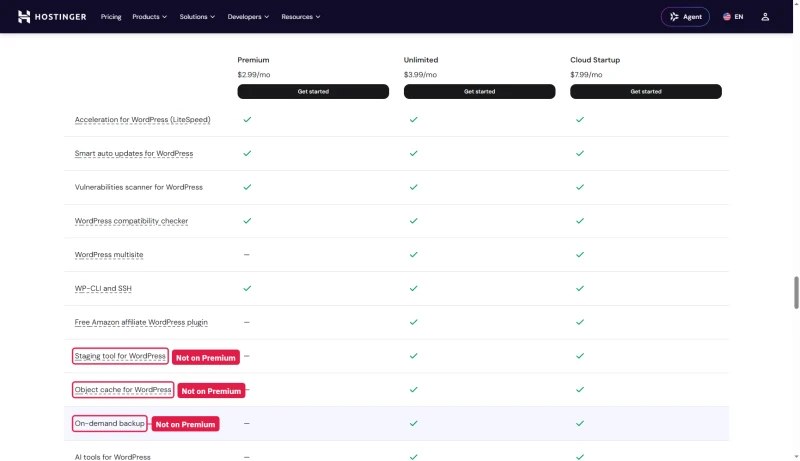Click Premium checkmark for Smart auto updates

tap(247, 153)
